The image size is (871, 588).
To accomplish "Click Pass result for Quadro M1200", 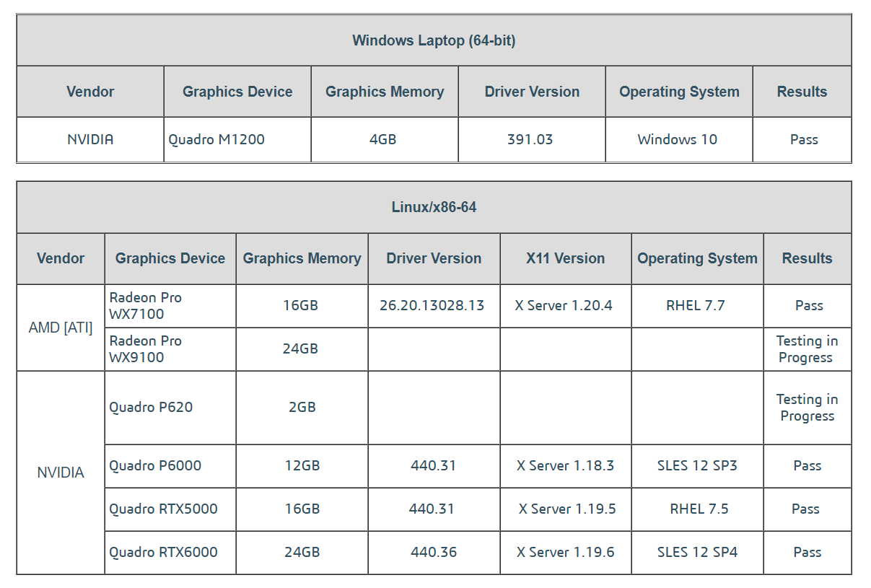I will click(x=802, y=139).
